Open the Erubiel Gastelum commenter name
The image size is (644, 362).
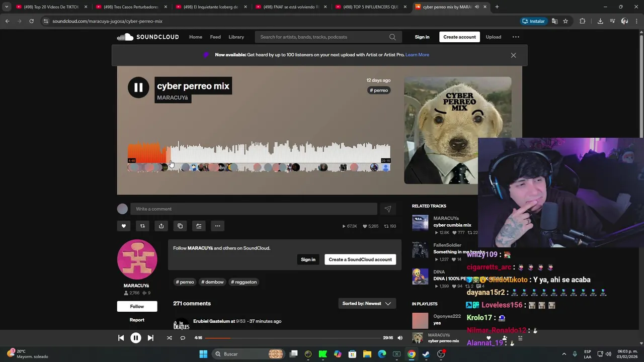pos(211,321)
